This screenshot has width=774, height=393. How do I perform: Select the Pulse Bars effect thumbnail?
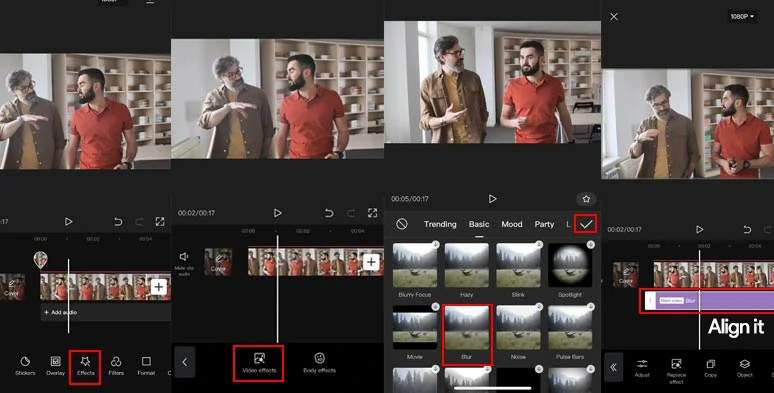pyautogui.click(x=570, y=327)
